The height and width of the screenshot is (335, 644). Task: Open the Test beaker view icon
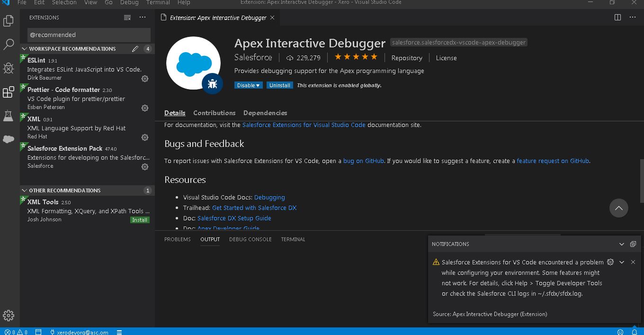9,116
